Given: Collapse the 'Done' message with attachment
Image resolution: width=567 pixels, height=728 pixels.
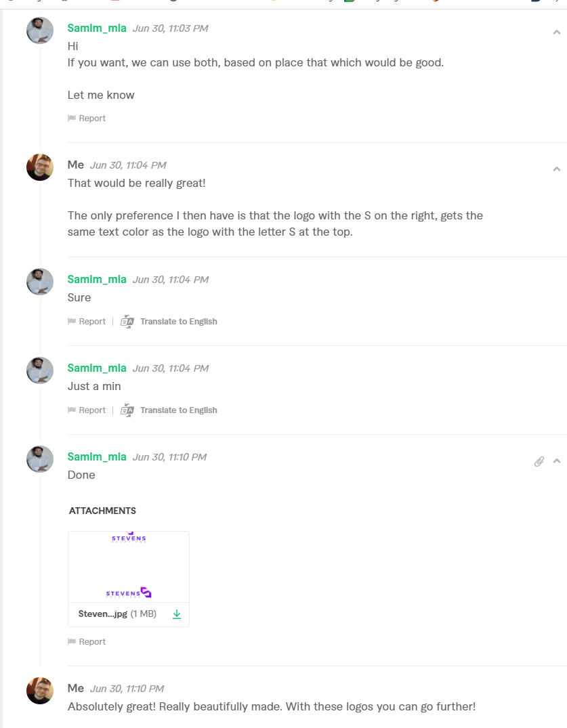Looking at the screenshot, I should (557, 461).
